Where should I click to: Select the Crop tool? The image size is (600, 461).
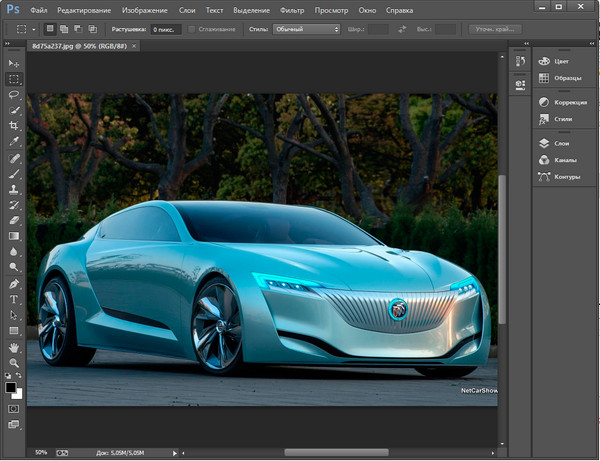(x=14, y=126)
